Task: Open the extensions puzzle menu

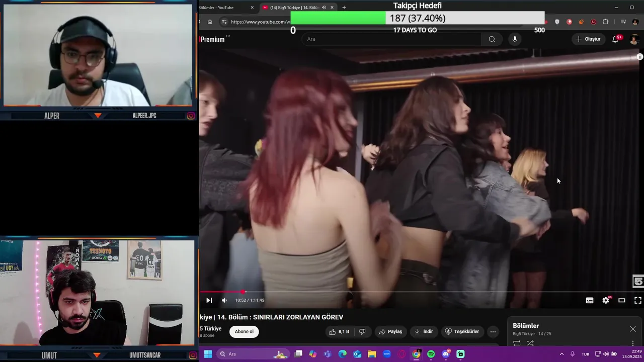Action: point(605,22)
